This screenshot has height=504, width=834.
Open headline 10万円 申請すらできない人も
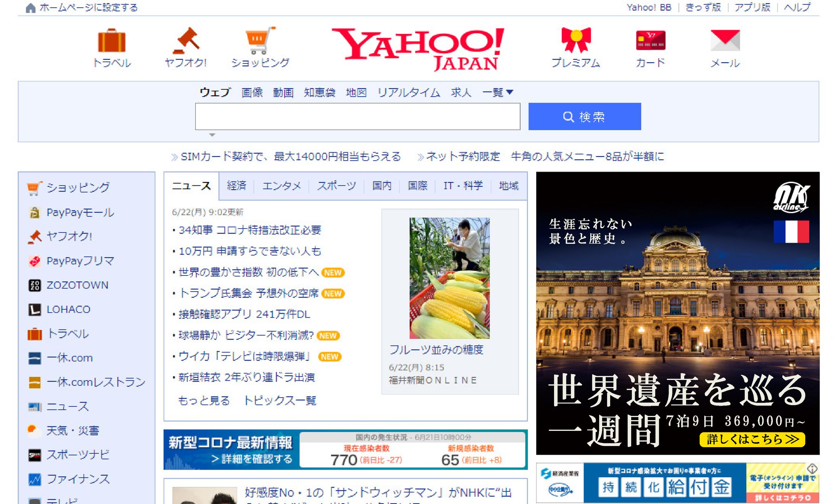click(250, 251)
